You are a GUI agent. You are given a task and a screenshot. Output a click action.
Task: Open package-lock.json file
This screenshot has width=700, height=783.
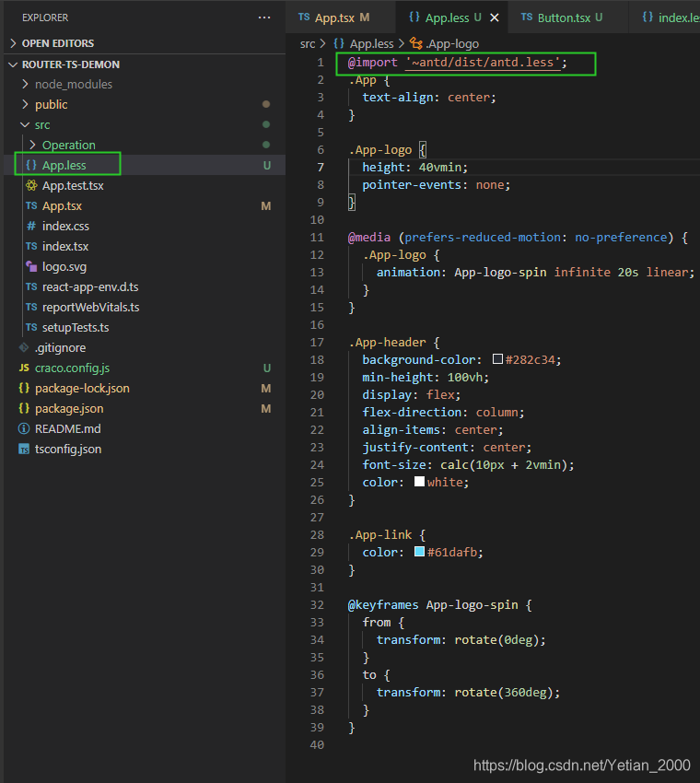[x=145, y=389]
